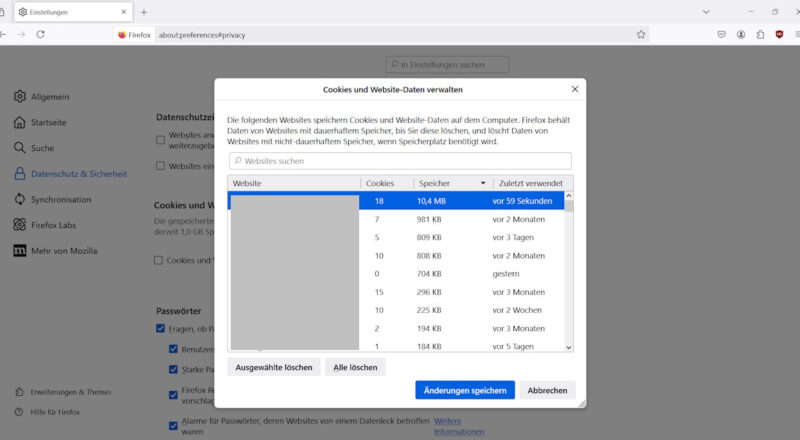This screenshot has width=800, height=440.
Task: Open Datenschutz & Sicherheit section
Action: [x=70, y=174]
